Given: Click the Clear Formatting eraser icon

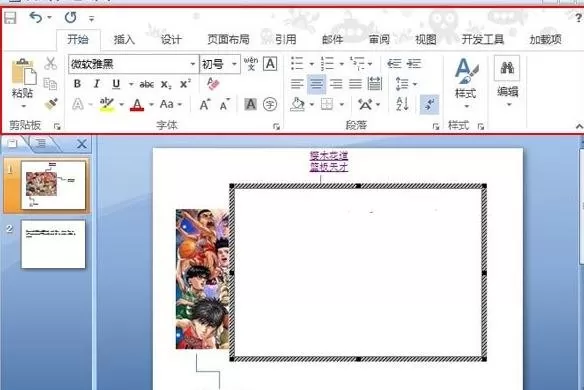Looking at the screenshot, I should click(213, 84).
